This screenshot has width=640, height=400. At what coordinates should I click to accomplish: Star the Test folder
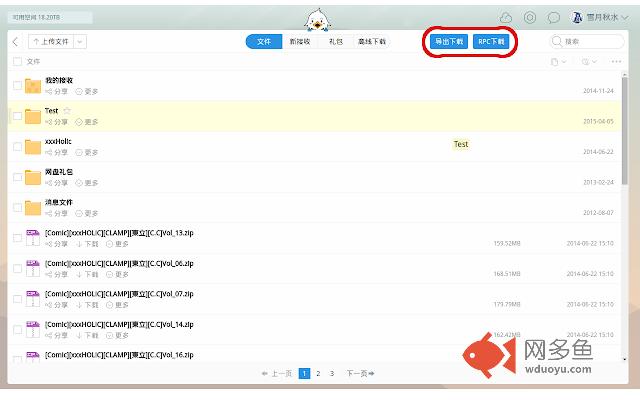(x=67, y=110)
